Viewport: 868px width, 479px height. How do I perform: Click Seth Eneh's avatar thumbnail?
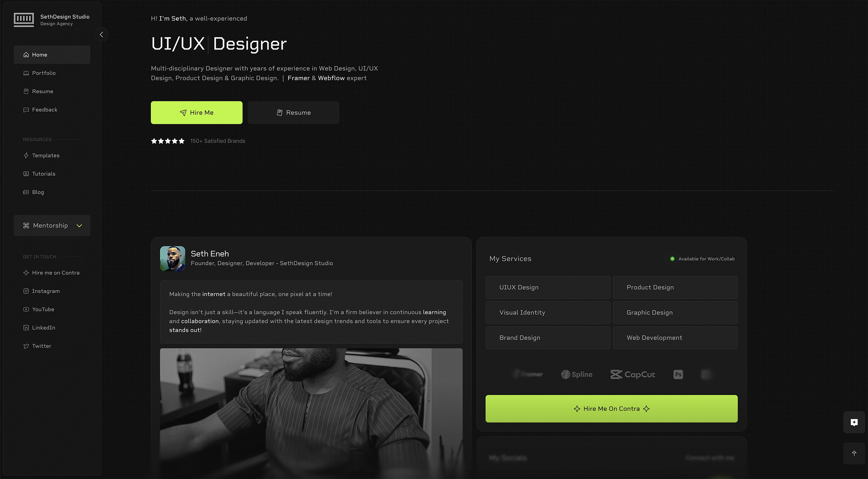173,258
